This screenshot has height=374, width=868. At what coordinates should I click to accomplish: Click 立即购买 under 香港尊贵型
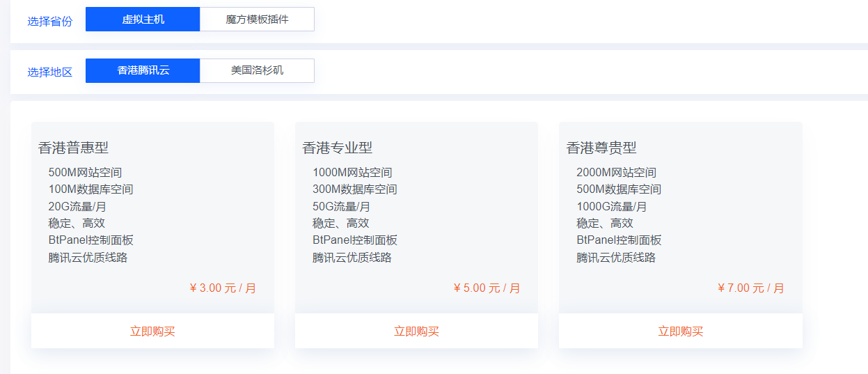(x=681, y=331)
